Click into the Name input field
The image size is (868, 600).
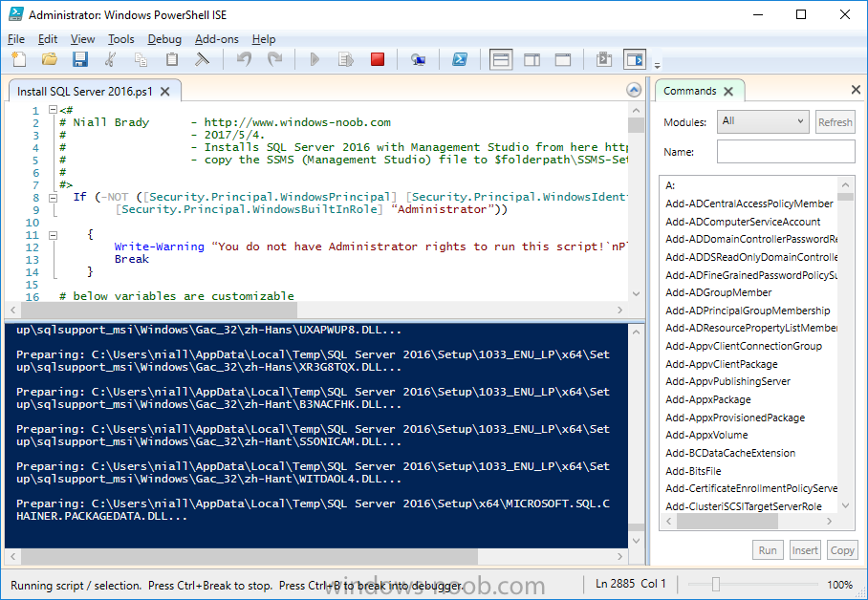(786, 151)
